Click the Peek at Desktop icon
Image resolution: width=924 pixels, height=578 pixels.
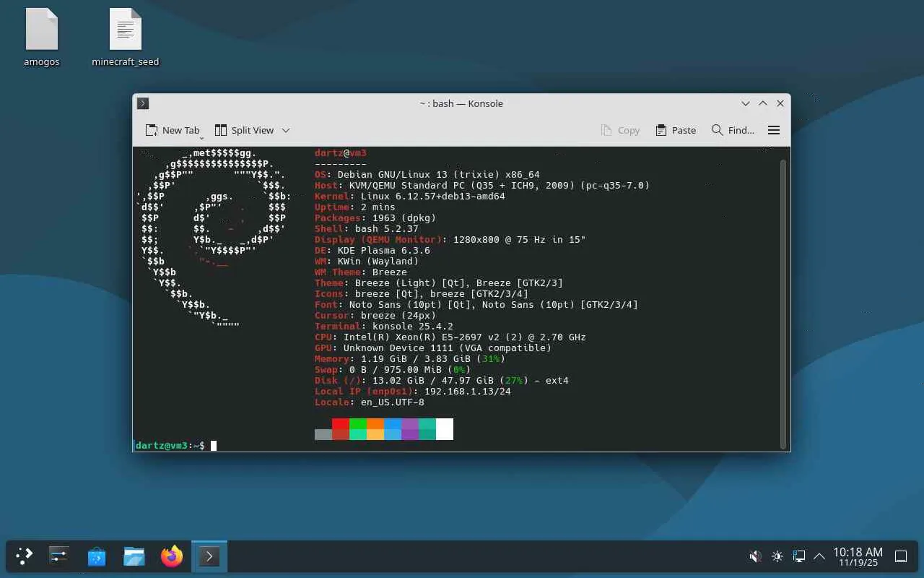pos(901,556)
